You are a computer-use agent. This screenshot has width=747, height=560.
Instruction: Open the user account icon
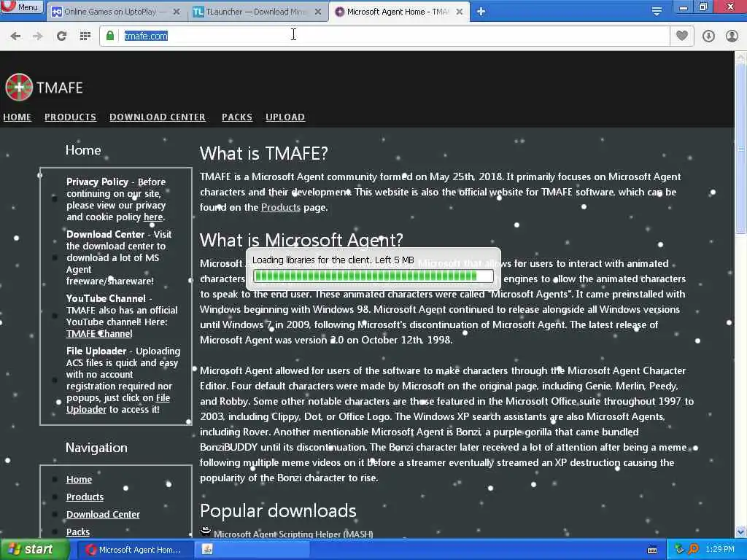coord(732,36)
